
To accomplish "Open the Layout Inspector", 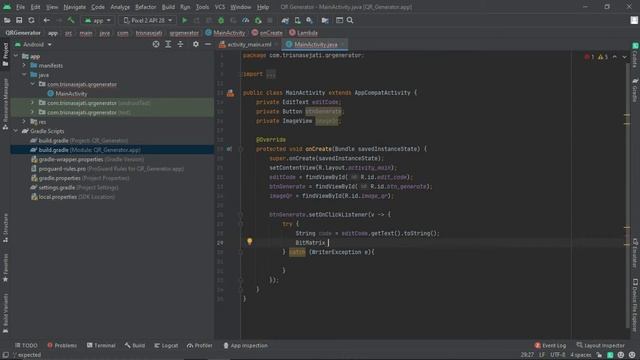I will tap(600, 345).
